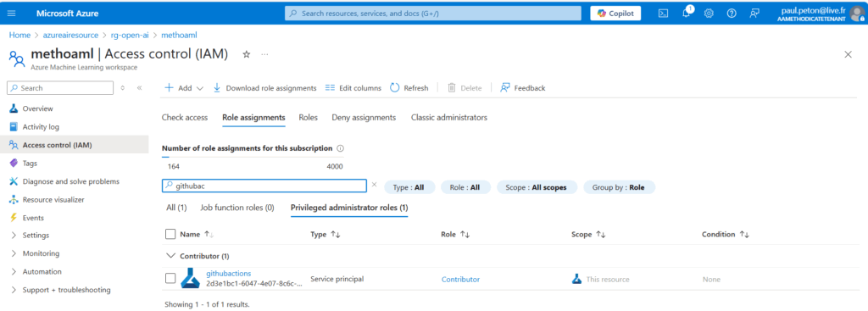Image resolution: width=868 pixels, height=311 pixels.
Task: Check the githubactions row checkbox
Action: (x=170, y=278)
